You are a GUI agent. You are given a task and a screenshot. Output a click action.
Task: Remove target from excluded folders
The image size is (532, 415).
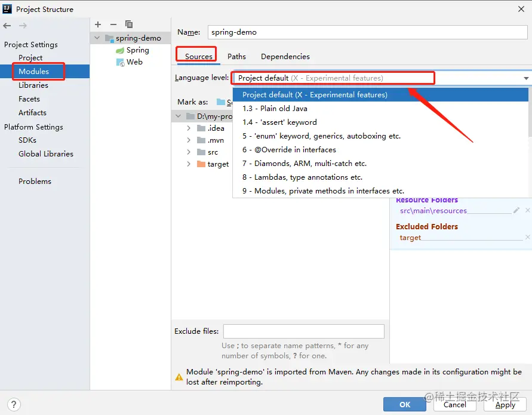pos(528,237)
